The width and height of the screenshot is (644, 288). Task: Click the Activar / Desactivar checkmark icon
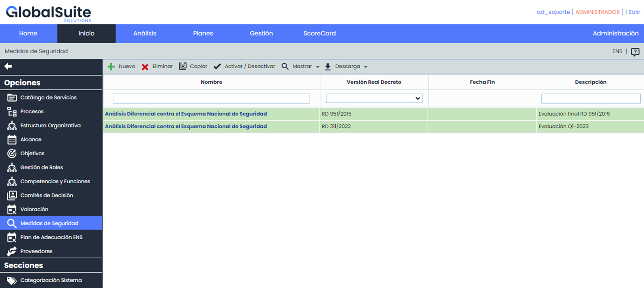tap(217, 66)
